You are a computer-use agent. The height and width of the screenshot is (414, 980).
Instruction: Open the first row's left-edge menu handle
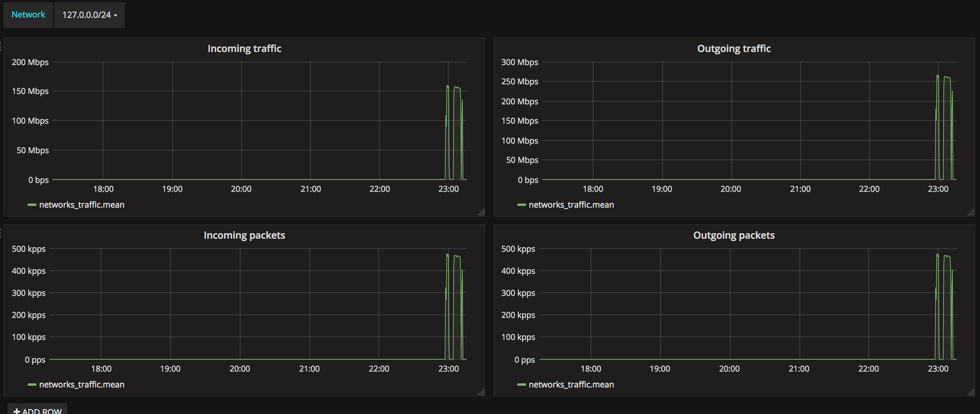[1, 46]
